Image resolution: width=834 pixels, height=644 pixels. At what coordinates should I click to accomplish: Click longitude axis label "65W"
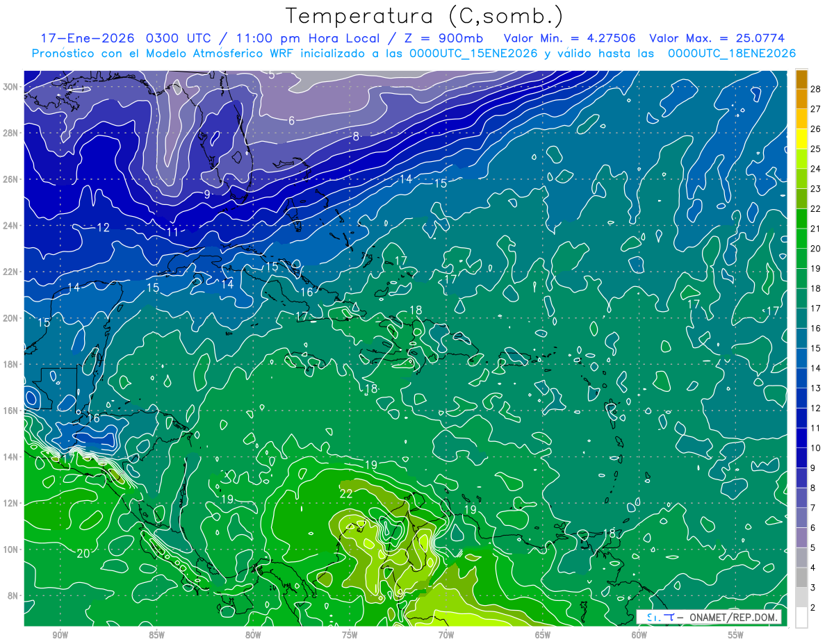click(543, 635)
